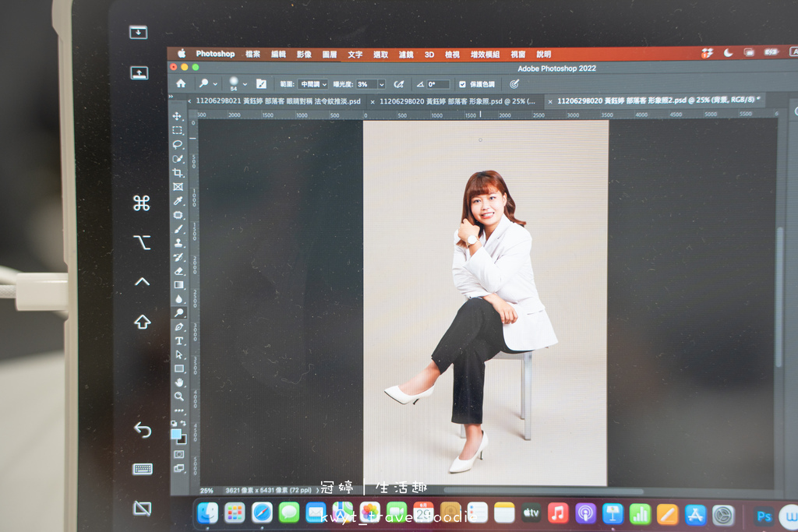
Task: Click the Home button in options bar
Action: (x=181, y=83)
